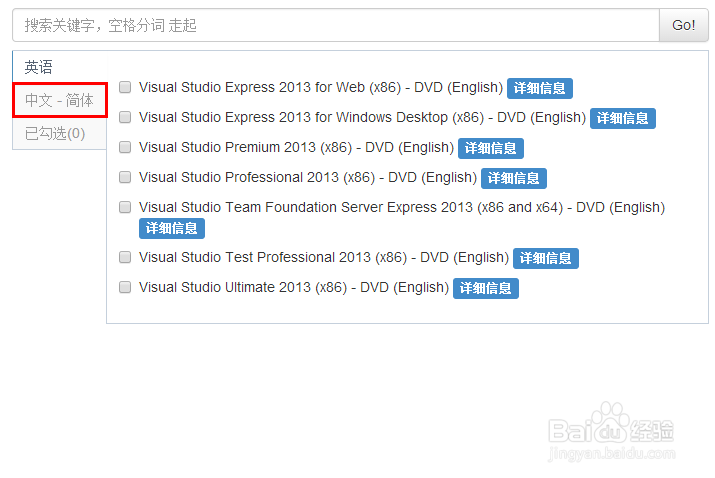Click Visual Studio Ultimate 2013 label text
Image resolution: width=715 pixels, height=478 pixels.
click(294, 287)
